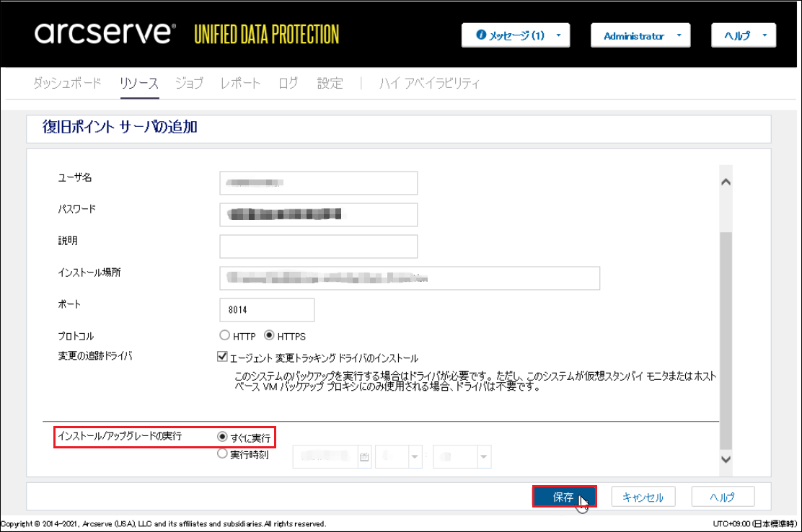
Task: Select the HTTPS protocol radio button
Action: [269, 335]
